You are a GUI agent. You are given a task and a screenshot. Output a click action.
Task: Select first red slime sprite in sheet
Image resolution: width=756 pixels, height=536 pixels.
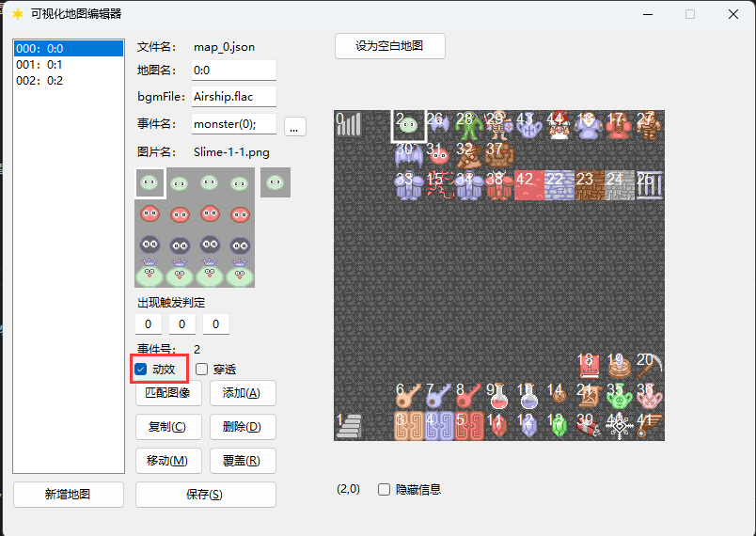150,213
